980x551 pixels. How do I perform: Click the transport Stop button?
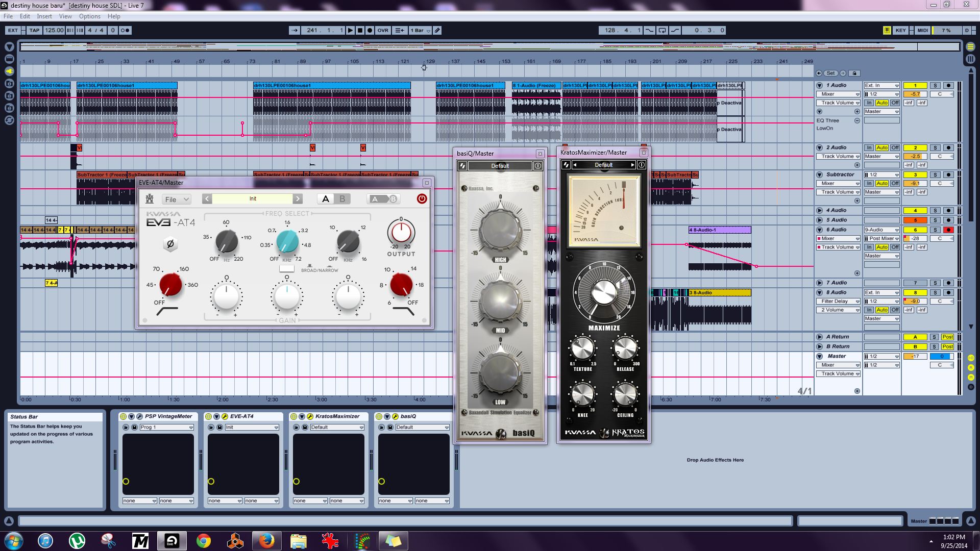pyautogui.click(x=360, y=30)
